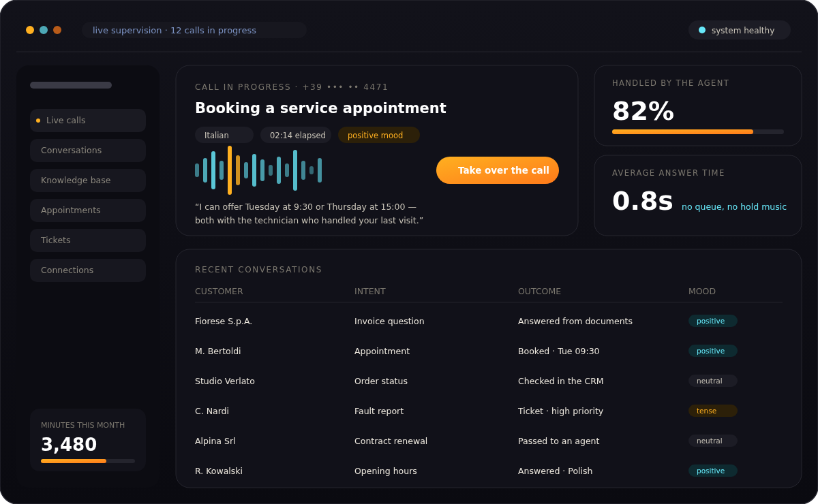The height and width of the screenshot is (504, 818).
Task: Click the Take over the call button
Action: (x=498, y=170)
